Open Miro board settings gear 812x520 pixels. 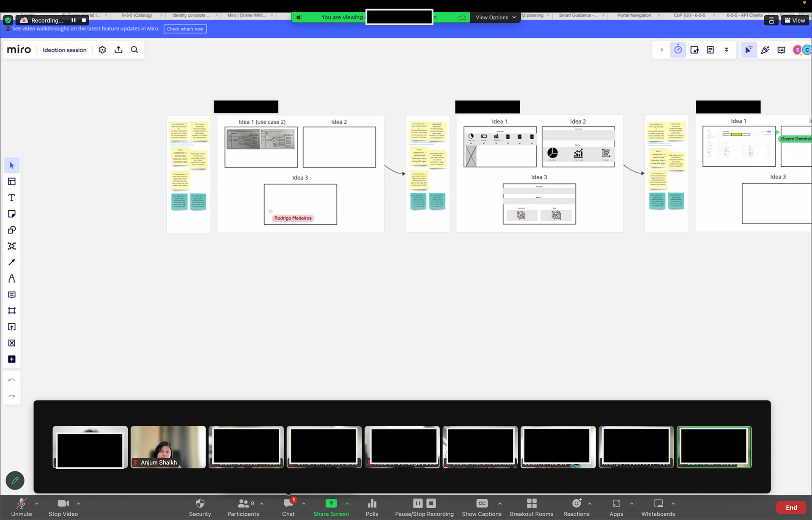pyautogui.click(x=102, y=50)
